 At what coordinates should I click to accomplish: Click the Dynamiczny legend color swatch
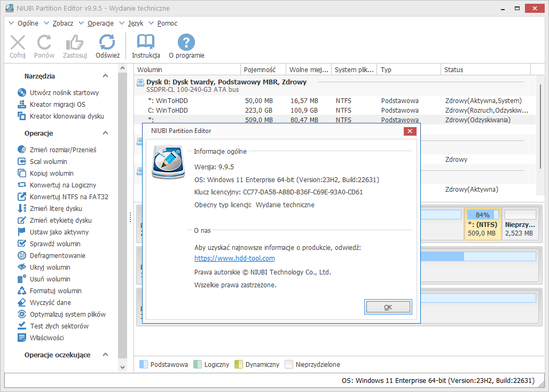click(x=238, y=364)
